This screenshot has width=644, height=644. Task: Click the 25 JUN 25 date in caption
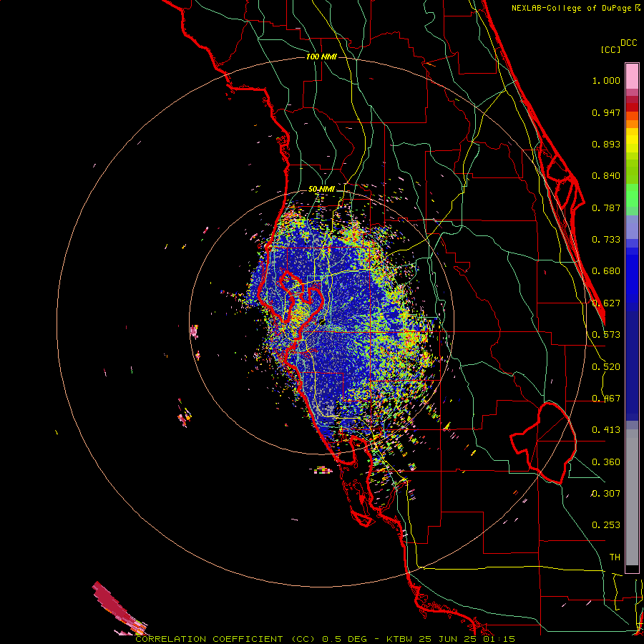[448, 639]
